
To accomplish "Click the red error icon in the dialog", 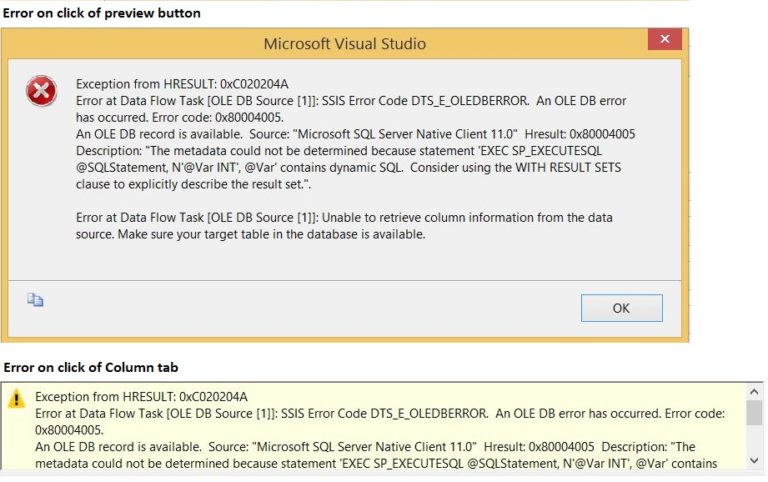I will tap(41, 91).
